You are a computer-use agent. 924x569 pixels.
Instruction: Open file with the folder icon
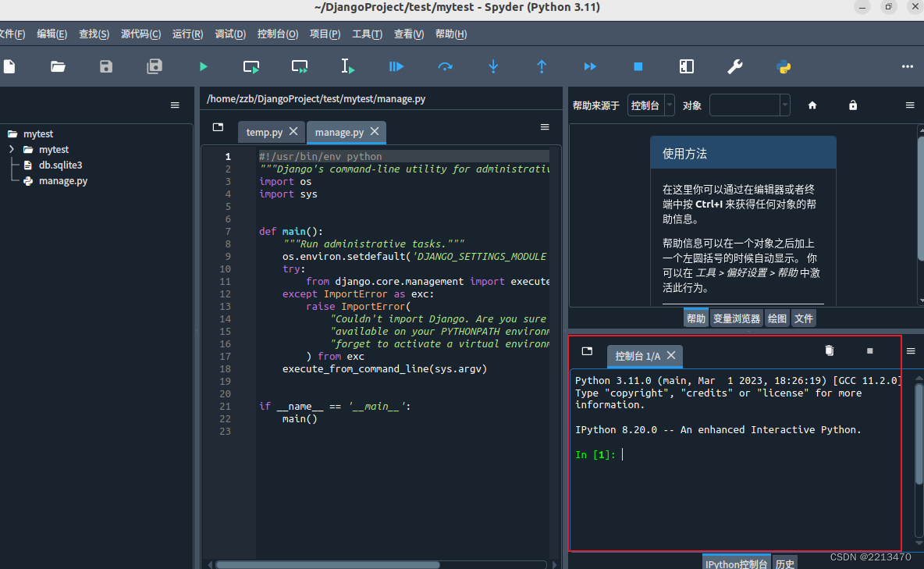(x=58, y=66)
